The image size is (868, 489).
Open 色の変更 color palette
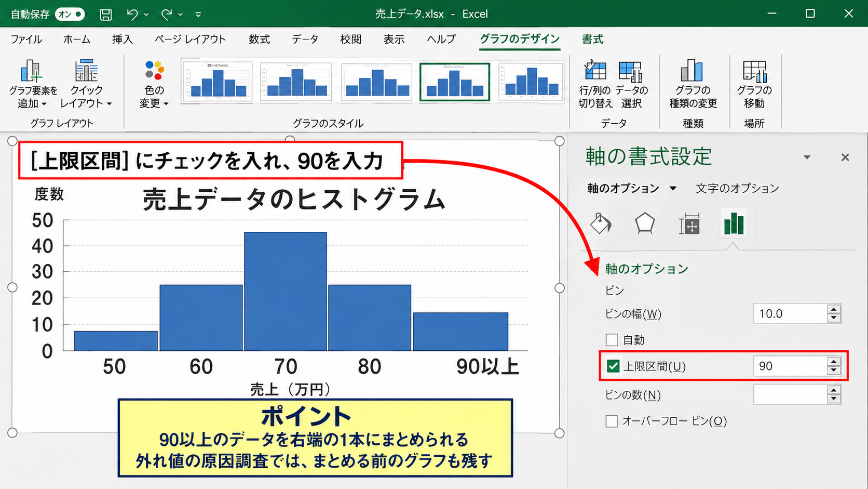point(154,84)
